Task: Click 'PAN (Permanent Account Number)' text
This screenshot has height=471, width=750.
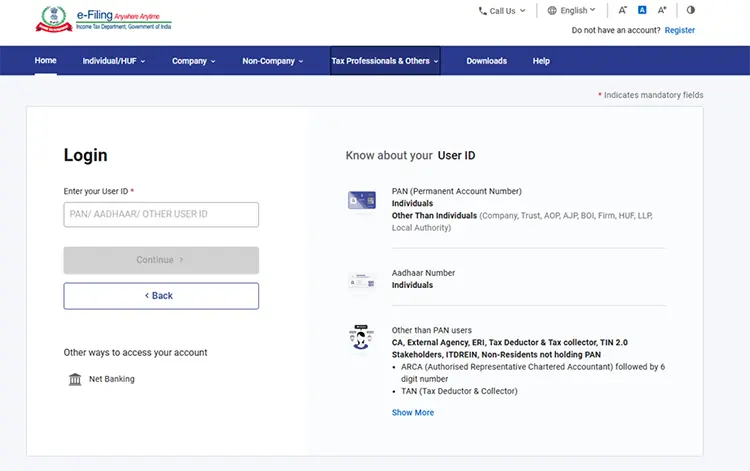Action: click(x=457, y=191)
